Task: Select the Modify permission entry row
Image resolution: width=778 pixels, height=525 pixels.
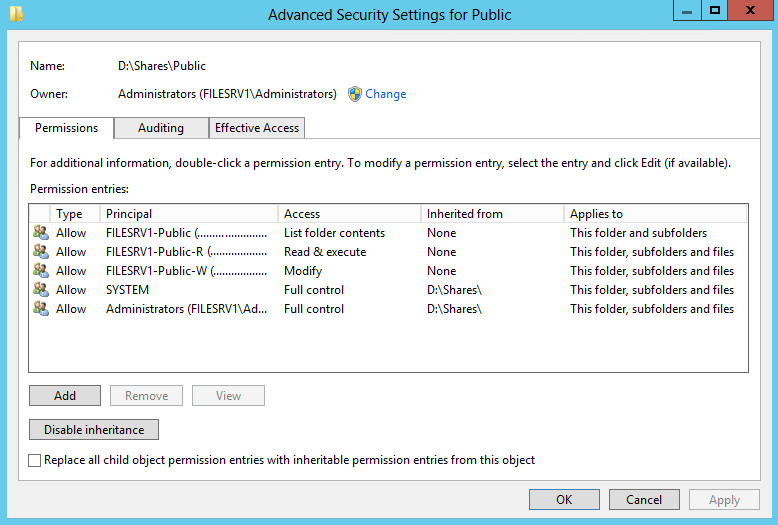Action: [302, 271]
